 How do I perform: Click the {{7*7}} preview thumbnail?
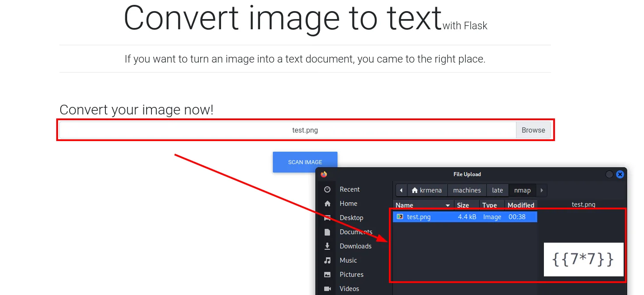(x=584, y=260)
